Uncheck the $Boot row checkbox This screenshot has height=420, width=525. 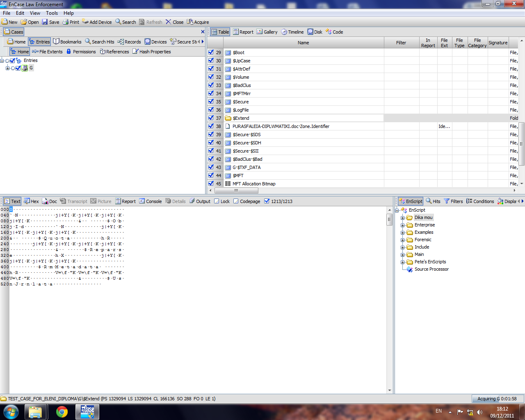tap(211, 52)
